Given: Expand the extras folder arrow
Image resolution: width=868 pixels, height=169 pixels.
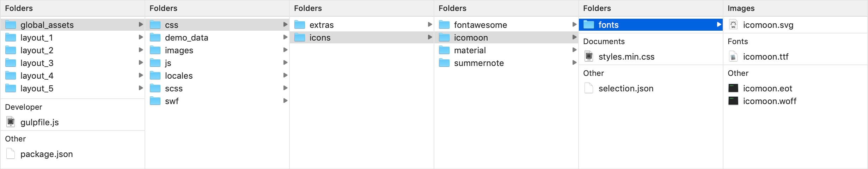Looking at the screenshot, I should click(x=430, y=24).
